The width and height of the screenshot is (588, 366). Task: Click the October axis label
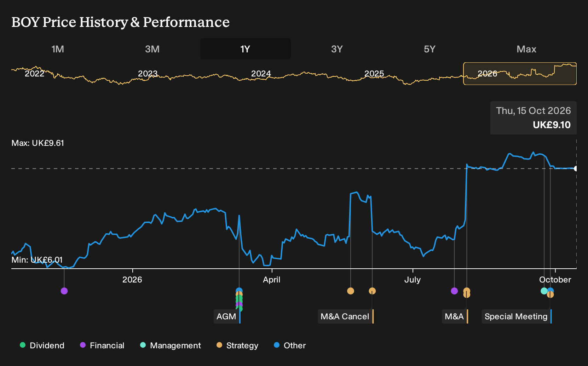pyautogui.click(x=555, y=280)
